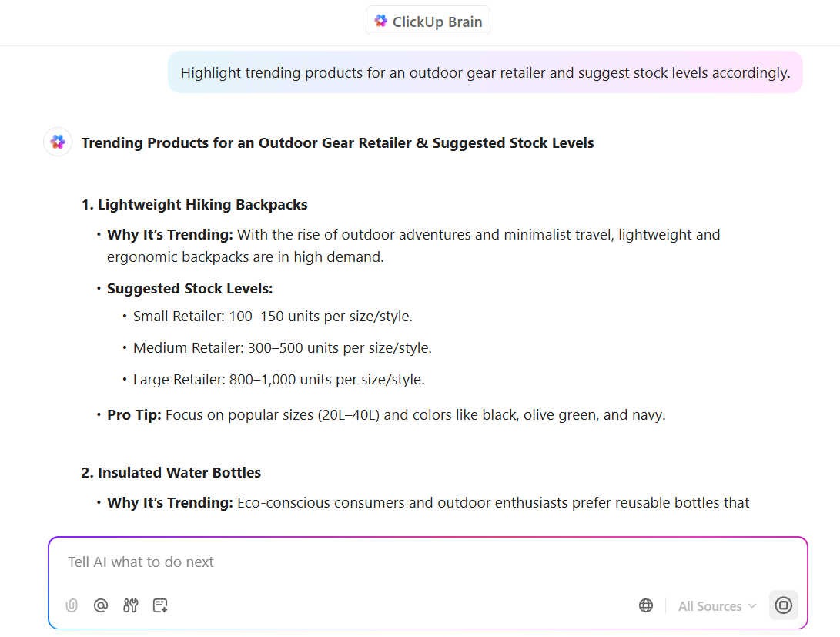The height and width of the screenshot is (637, 840).
Task: Click the "Medium Retailer" bullet line
Action: 282,348
